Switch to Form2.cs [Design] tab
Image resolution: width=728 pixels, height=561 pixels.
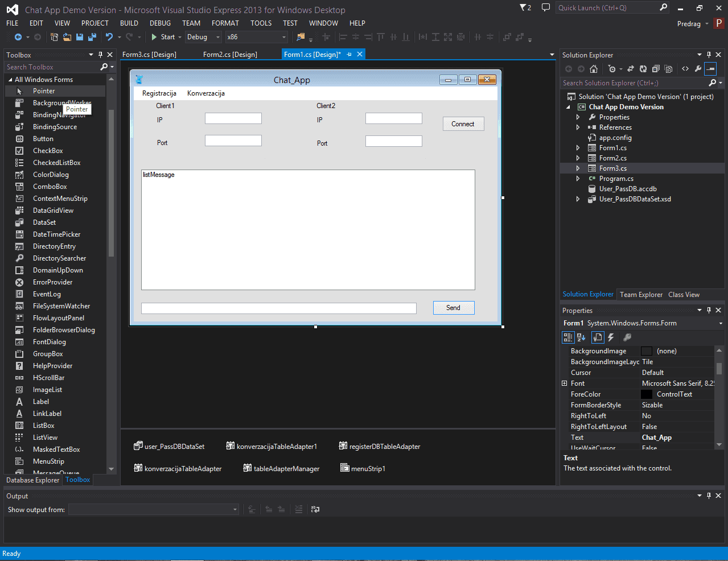click(230, 55)
